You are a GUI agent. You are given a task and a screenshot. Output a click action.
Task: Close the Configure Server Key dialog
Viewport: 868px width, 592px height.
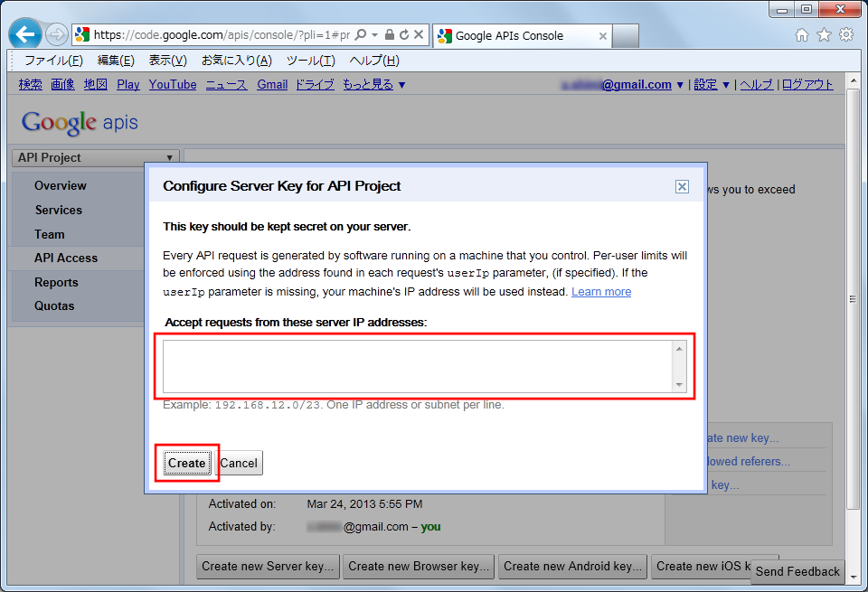point(682,186)
